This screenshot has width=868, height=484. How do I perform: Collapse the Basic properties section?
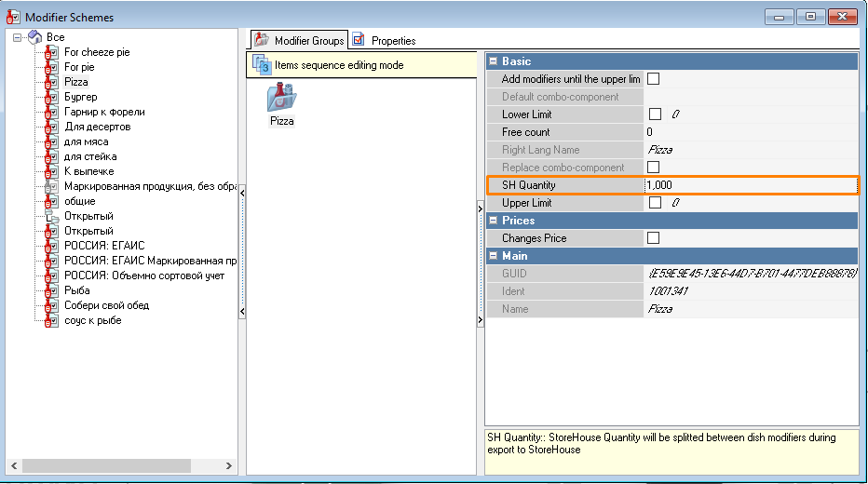pyautogui.click(x=494, y=61)
